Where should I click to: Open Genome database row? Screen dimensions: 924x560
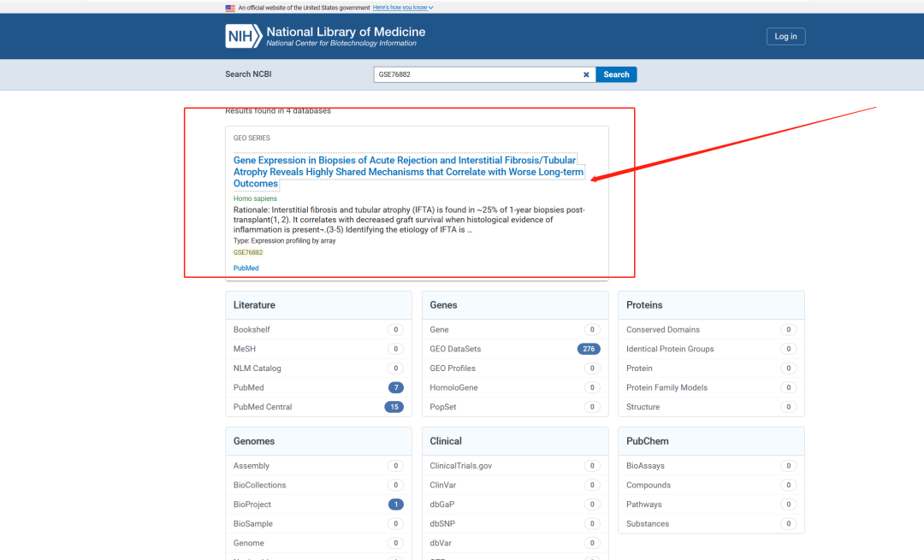tap(318, 543)
